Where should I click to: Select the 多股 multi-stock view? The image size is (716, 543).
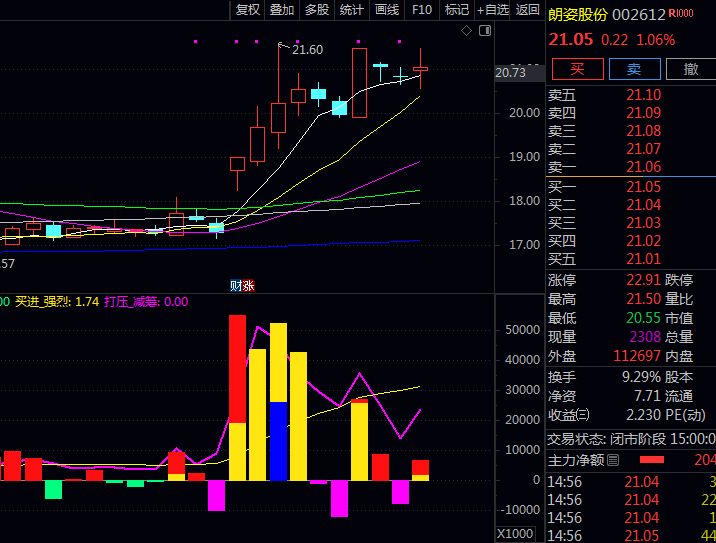pyautogui.click(x=316, y=10)
